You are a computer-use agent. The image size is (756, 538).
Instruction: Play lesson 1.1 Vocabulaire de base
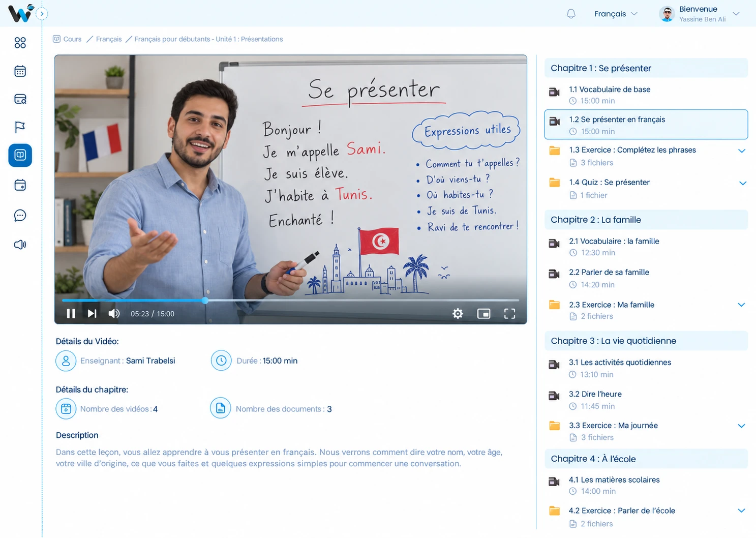pos(646,95)
